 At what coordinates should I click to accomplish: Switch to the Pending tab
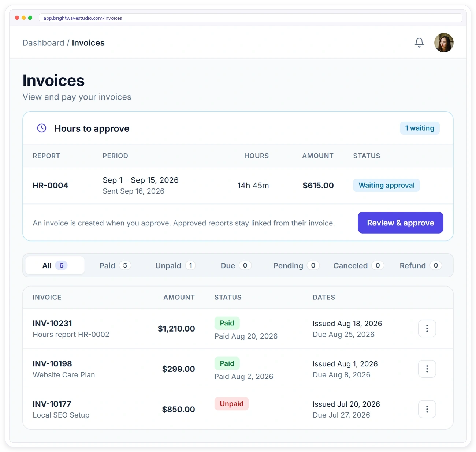point(296,265)
